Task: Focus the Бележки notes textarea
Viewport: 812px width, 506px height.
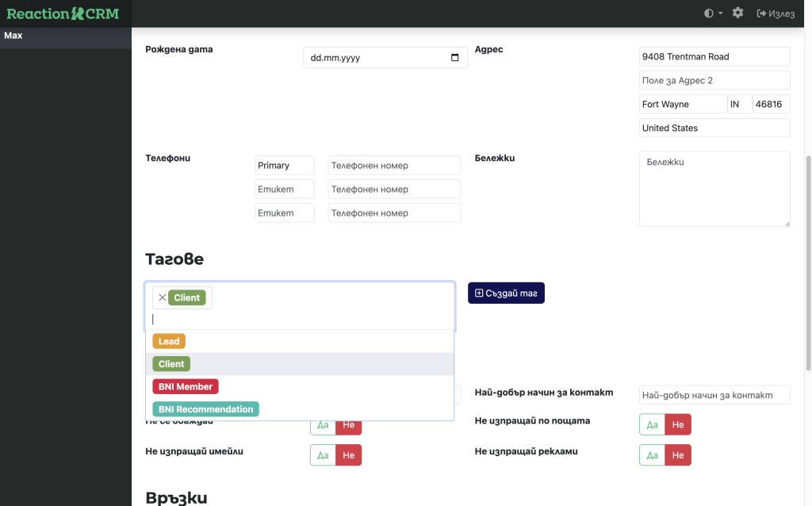Action: click(714, 189)
